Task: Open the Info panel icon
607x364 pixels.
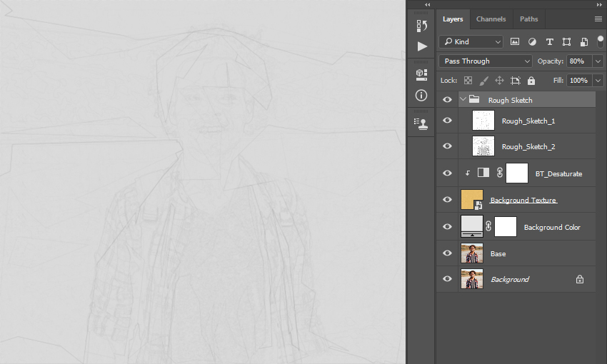Action: pos(421,95)
